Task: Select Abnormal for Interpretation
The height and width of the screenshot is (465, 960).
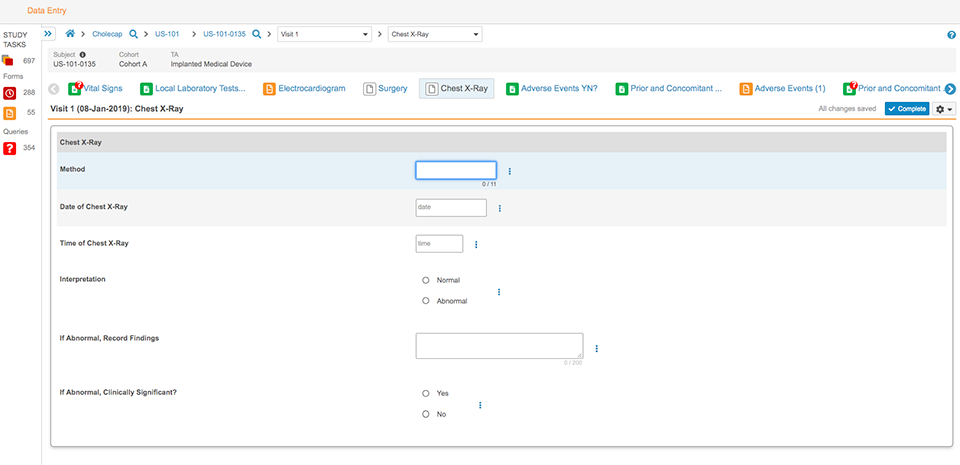Action: coord(426,300)
